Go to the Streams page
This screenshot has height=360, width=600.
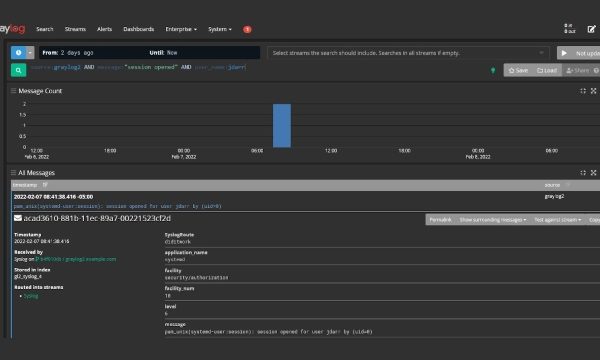pos(75,29)
